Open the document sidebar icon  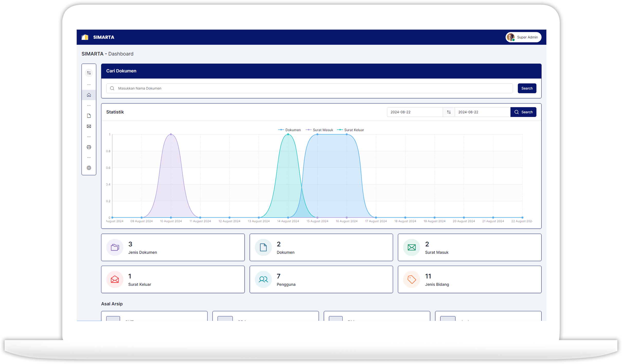coord(89,116)
